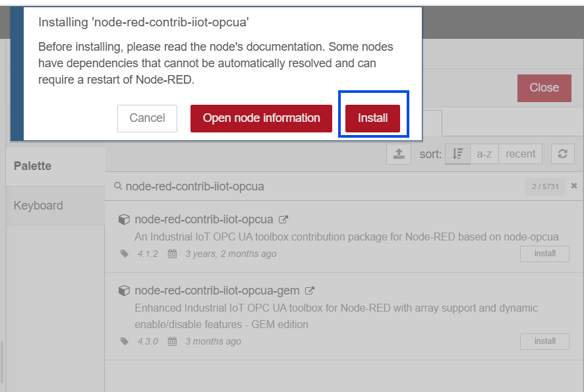This screenshot has width=584, height=392.
Task: Click the 2 / 5731 results counter
Action: click(x=545, y=186)
